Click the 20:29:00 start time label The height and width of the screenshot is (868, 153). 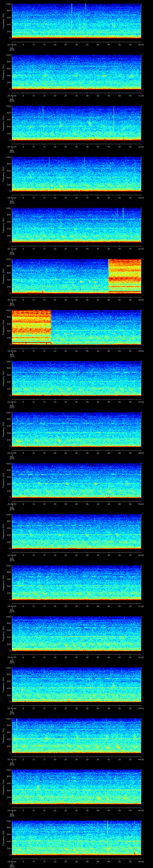pos(12,44)
